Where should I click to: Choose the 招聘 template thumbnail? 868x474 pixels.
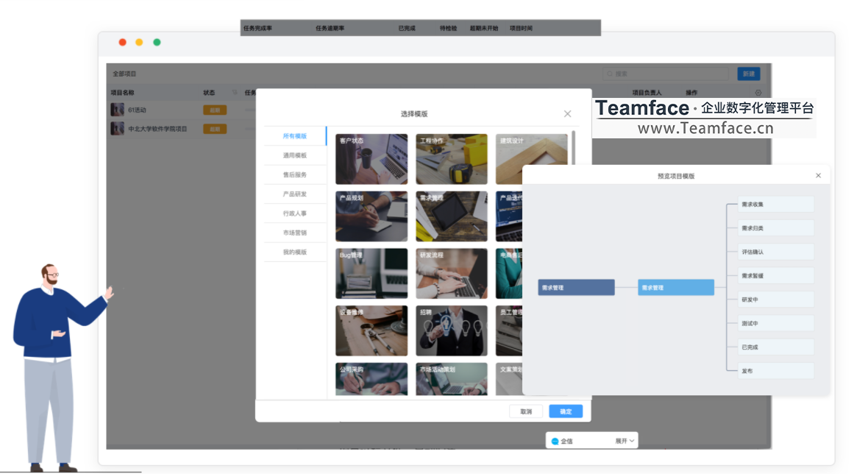tap(452, 330)
